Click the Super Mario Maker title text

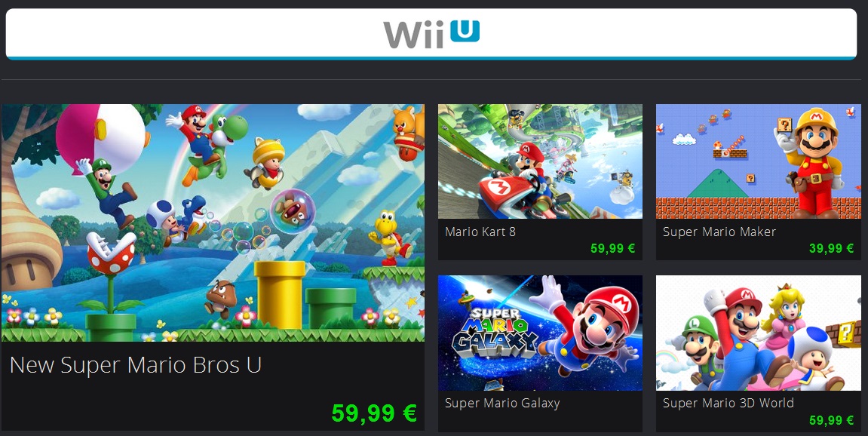point(719,232)
